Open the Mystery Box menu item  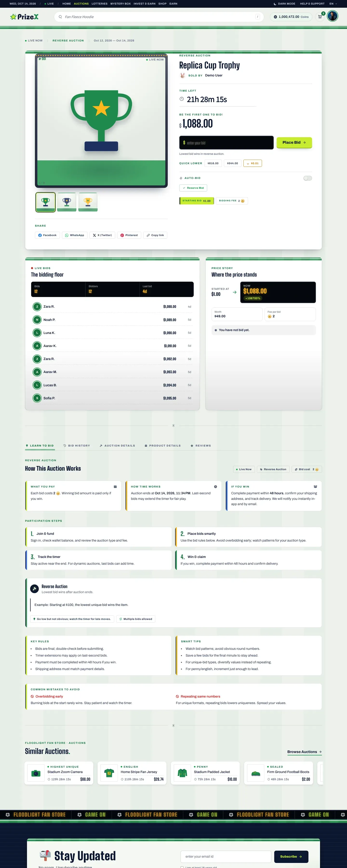pos(120,4)
